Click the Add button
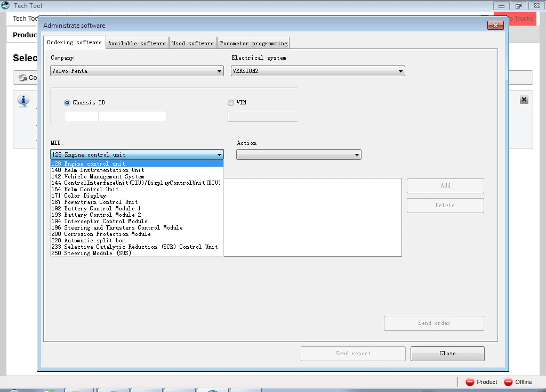The width and height of the screenshot is (546, 392). click(x=445, y=186)
